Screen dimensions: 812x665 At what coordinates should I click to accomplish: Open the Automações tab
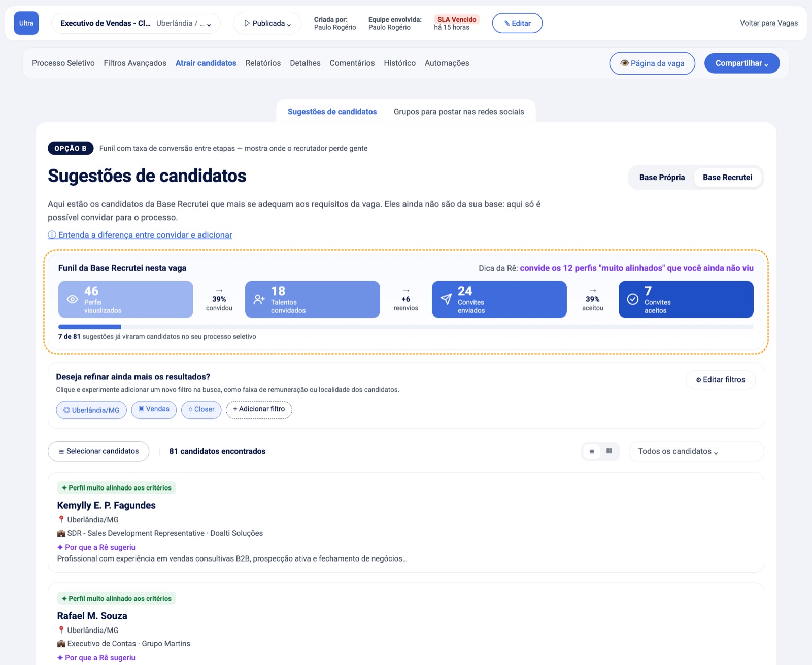tap(447, 63)
